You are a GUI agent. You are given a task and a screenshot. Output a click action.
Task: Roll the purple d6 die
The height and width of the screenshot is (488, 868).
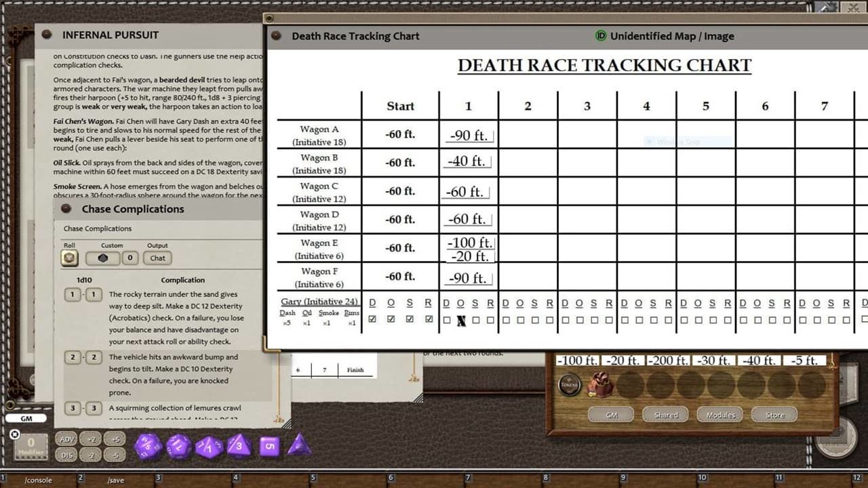(270, 446)
